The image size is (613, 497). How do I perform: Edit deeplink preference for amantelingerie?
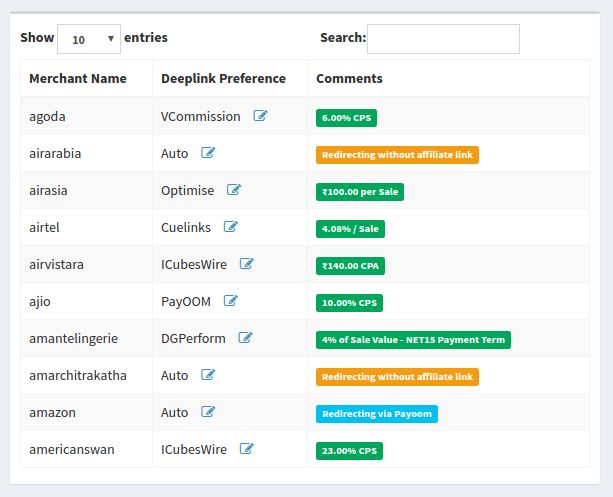[246, 338]
